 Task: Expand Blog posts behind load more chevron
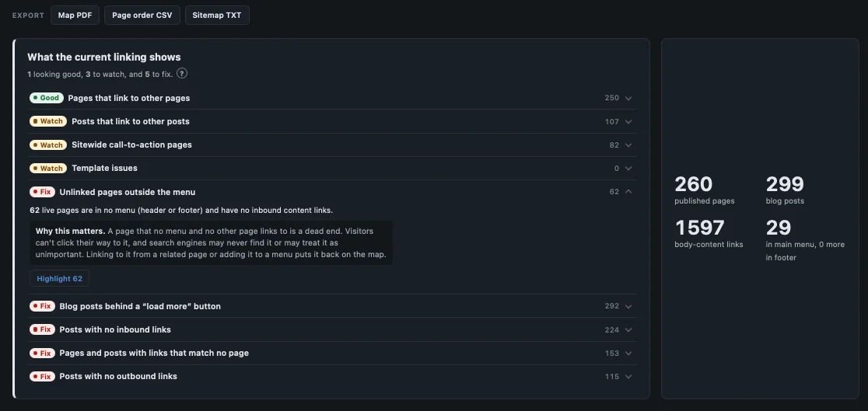(x=628, y=306)
